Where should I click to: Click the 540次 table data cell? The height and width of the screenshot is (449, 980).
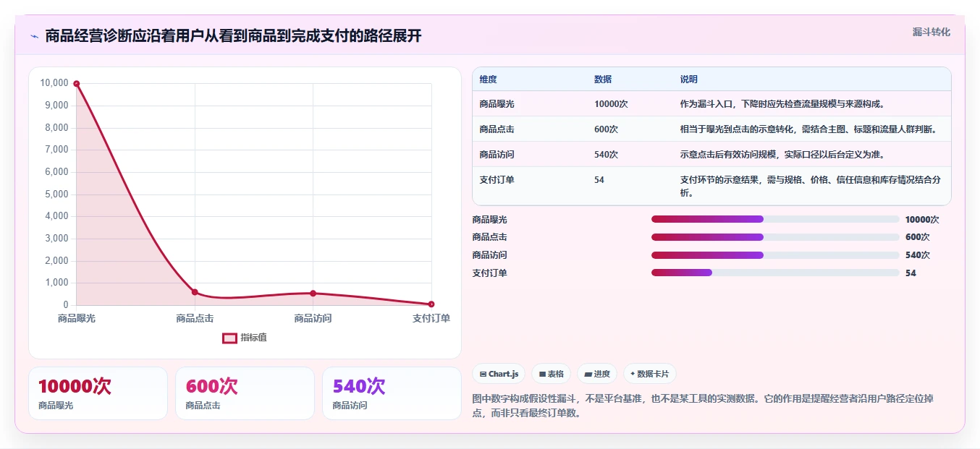click(606, 155)
